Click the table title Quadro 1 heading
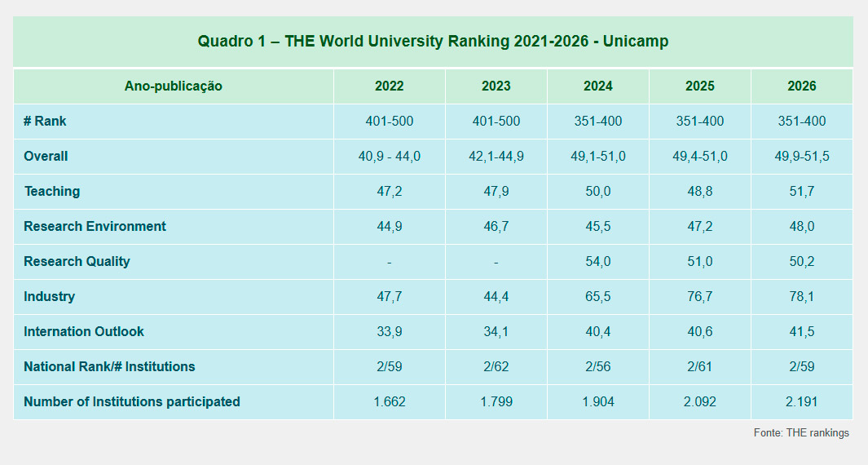 (433, 42)
